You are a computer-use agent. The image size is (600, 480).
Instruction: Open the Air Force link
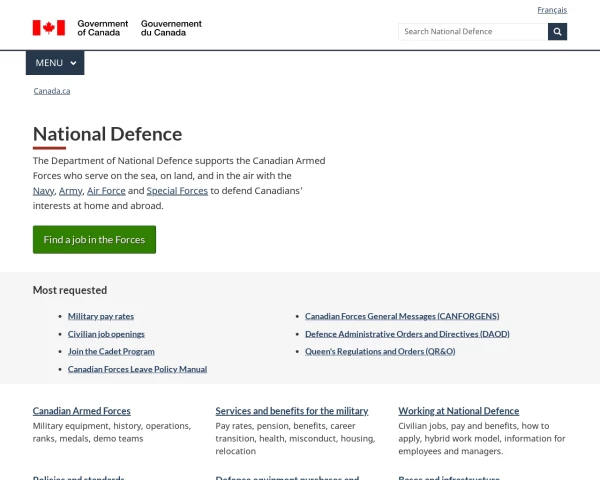pyautogui.click(x=106, y=191)
